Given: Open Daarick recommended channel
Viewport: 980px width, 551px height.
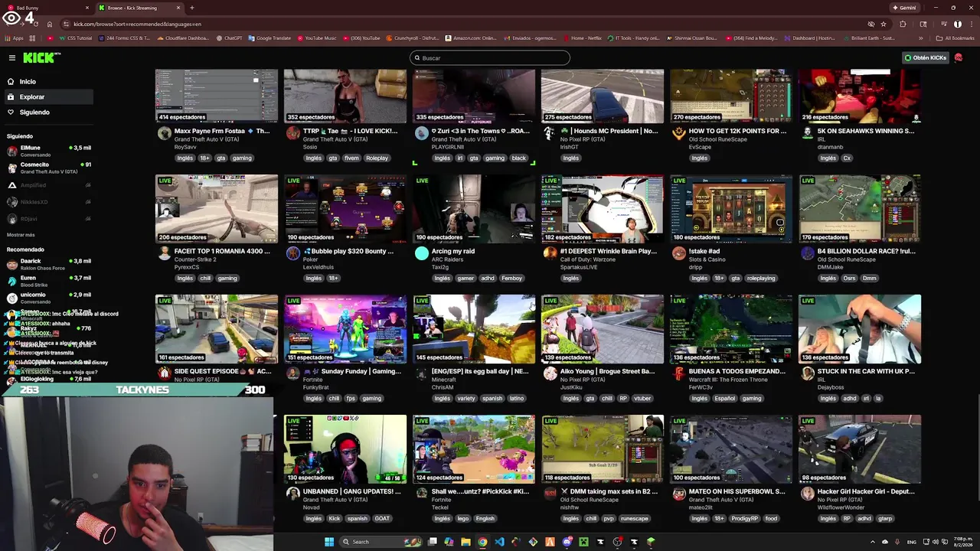Looking at the screenshot, I should click(47, 264).
